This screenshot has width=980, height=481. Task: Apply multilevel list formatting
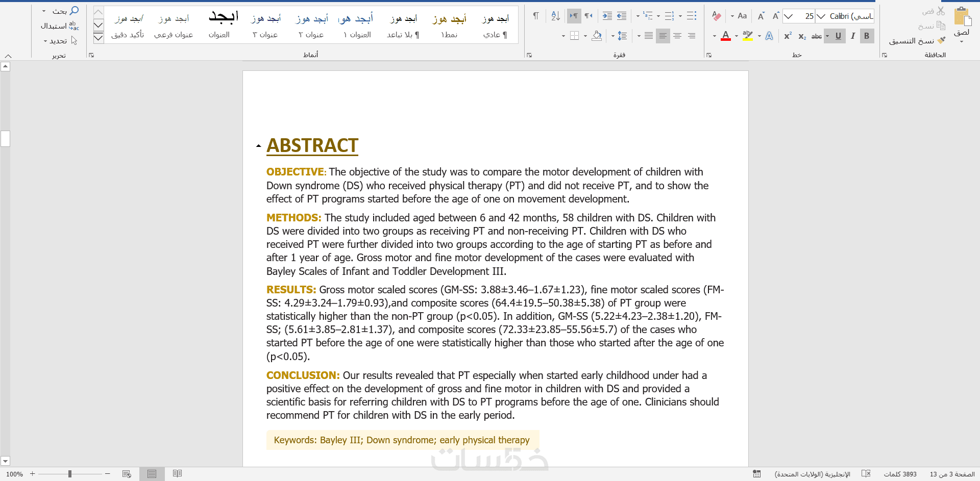click(648, 16)
